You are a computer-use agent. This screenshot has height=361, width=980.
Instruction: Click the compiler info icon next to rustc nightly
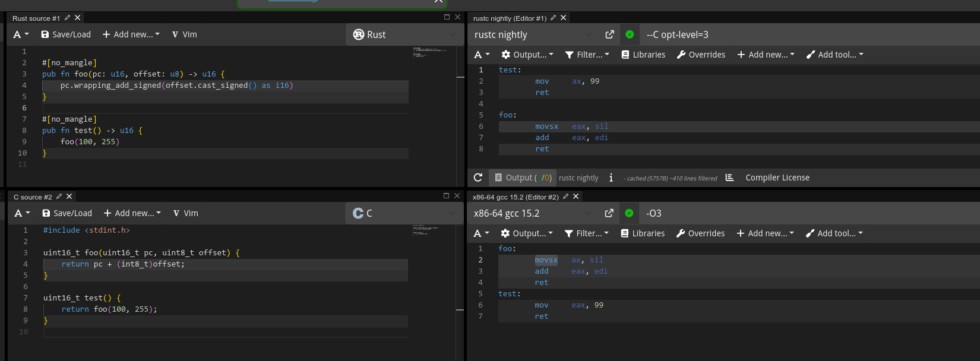(x=611, y=178)
